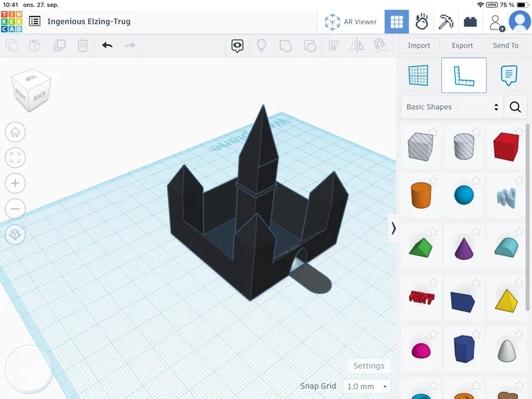This screenshot has width=532, height=399.
Task: Open the shapes search magnifier
Action: pos(515,107)
